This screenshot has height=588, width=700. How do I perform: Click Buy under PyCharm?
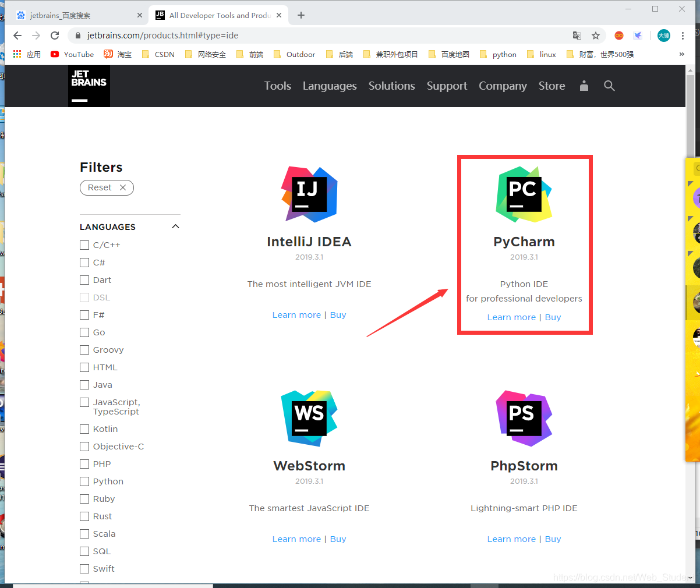point(553,317)
